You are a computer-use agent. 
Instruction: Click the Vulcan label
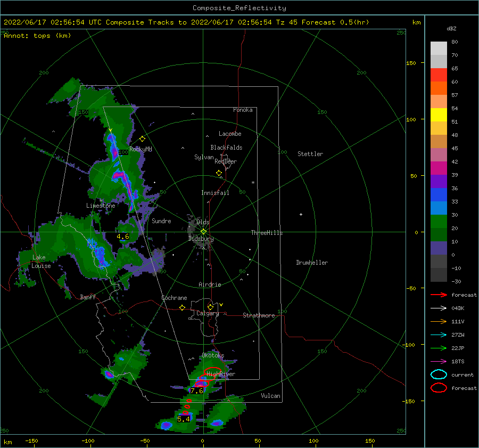pos(271,396)
